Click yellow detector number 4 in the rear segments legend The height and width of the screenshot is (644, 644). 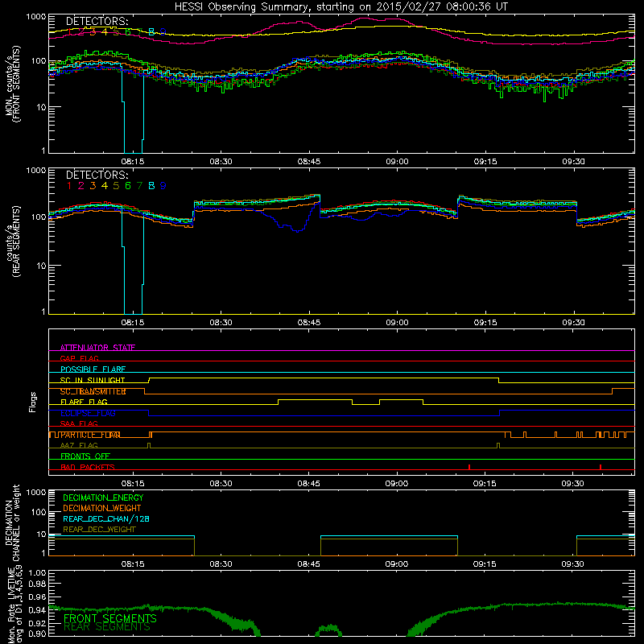(x=105, y=186)
